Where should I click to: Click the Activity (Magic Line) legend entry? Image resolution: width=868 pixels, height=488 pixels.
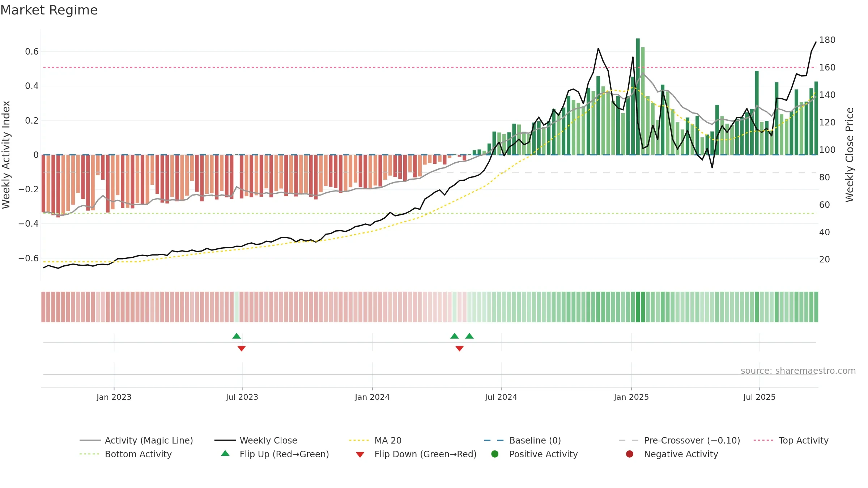click(x=136, y=440)
